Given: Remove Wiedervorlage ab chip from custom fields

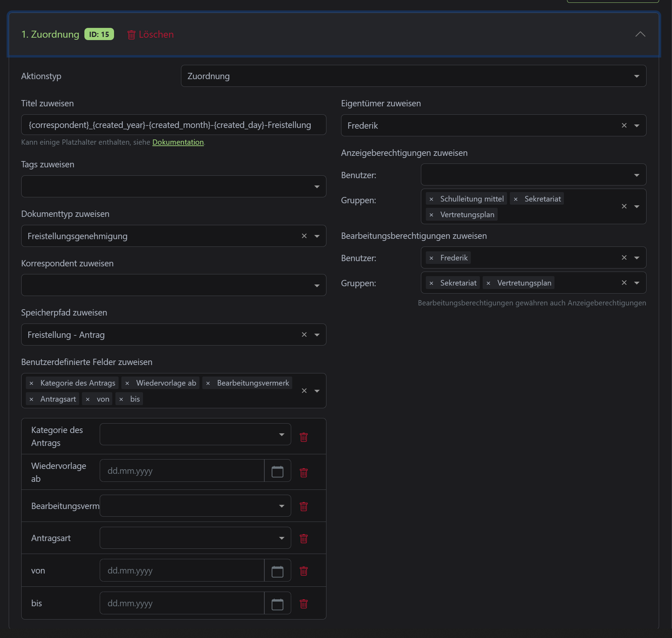Looking at the screenshot, I should (127, 383).
